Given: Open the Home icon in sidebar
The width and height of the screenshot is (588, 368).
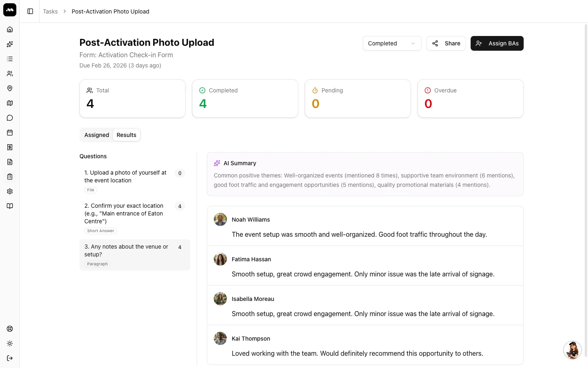Looking at the screenshot, I should [x=10, y=29].
